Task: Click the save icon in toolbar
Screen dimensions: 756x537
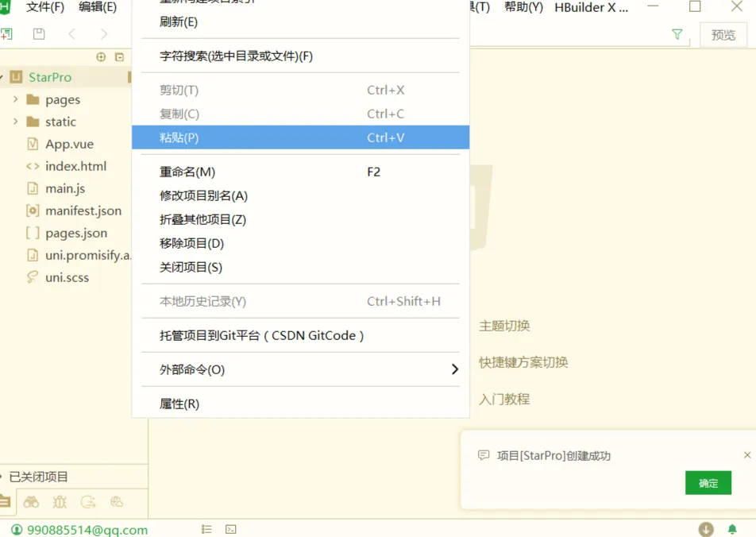Action: pyautogui.click(x=39, y=34)
